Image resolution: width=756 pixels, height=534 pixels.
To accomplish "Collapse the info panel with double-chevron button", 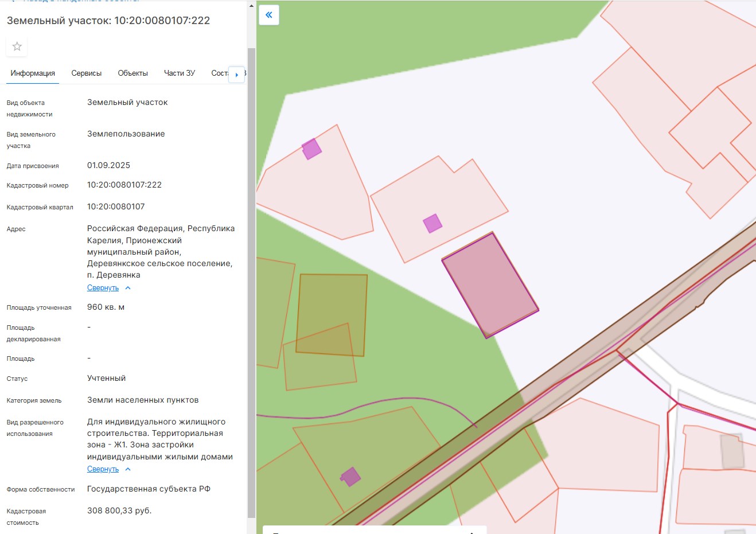I will [269, 15].
